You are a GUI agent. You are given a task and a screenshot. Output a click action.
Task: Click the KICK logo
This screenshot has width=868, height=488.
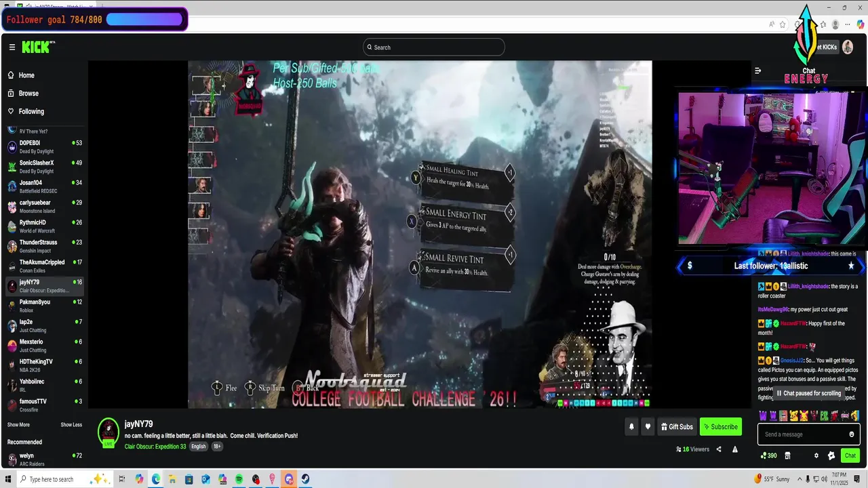tap(37, 47)
